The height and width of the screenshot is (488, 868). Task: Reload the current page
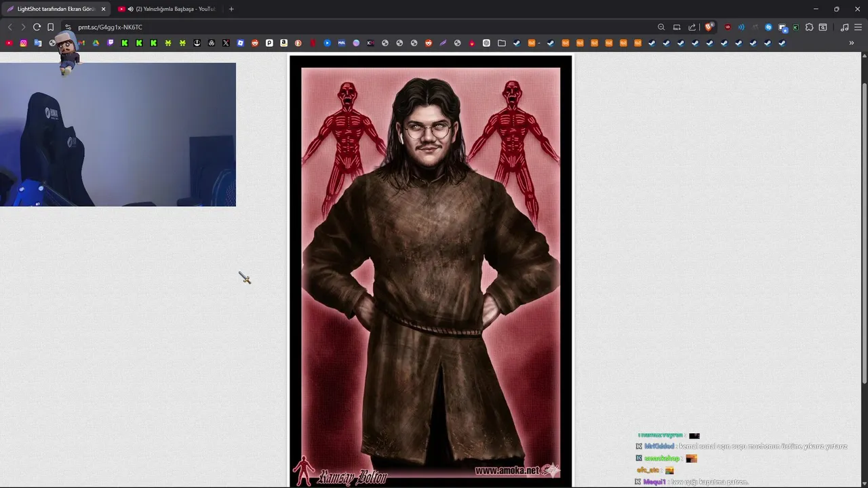[x=37, y=27]
